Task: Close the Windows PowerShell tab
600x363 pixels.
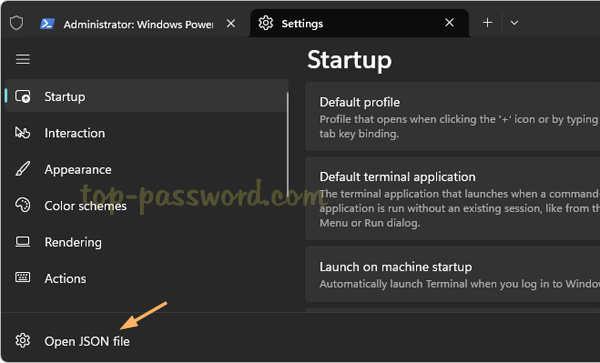Action: pos(231,24)
